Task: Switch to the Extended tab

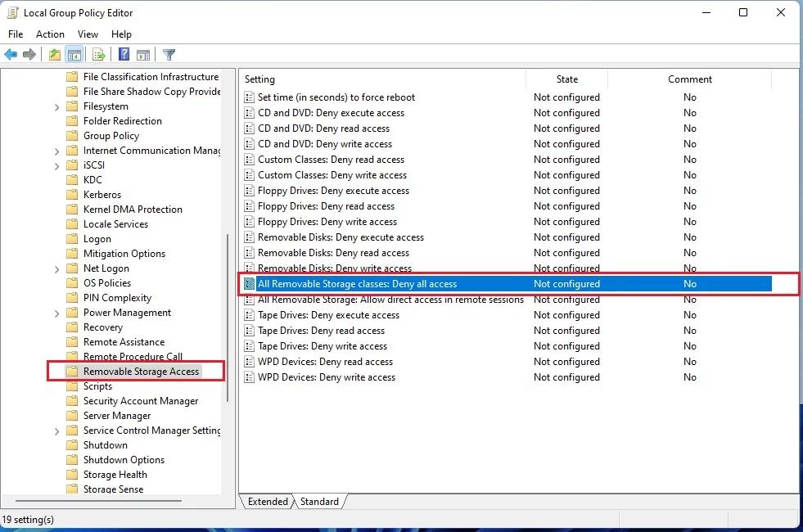Action: click(268, 502)
